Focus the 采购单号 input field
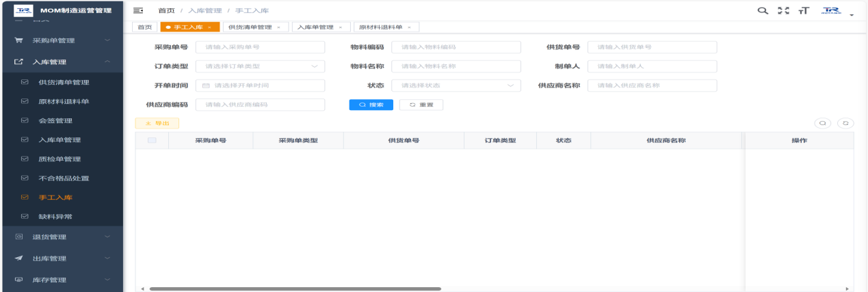The height and width of the screenshot is (292, 868). point(260,47)
